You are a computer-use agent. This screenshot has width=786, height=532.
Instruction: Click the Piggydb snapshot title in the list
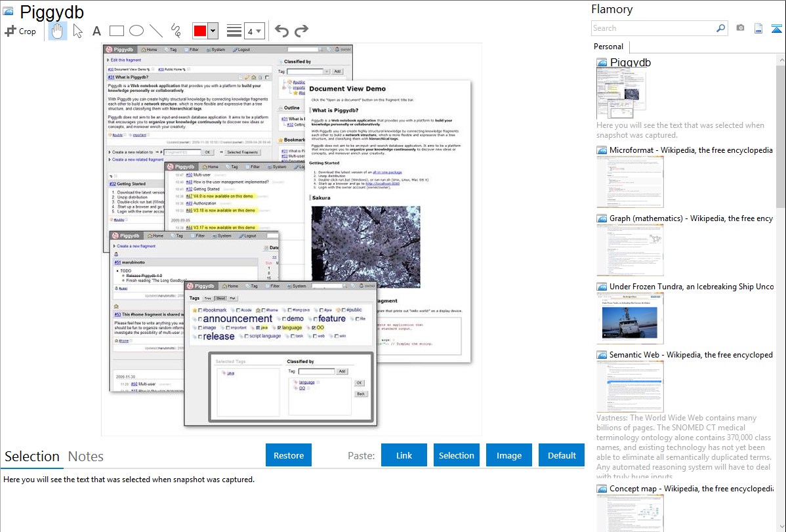(630, 63)
